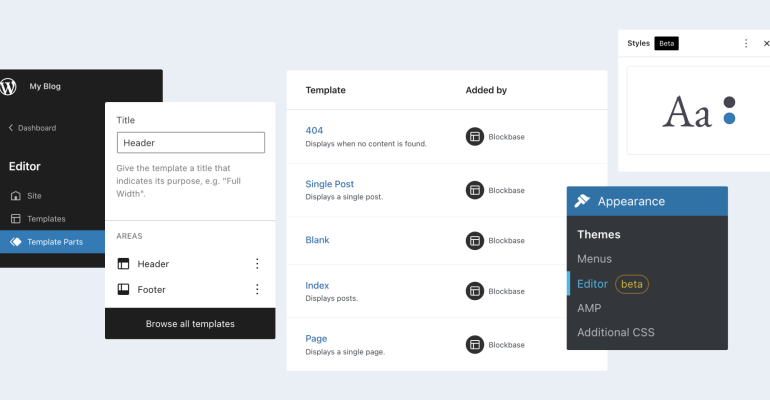This screenshot has height=400, width=770.
Task: Open the Styles panel more options
Action: click(x=746, y=44)
